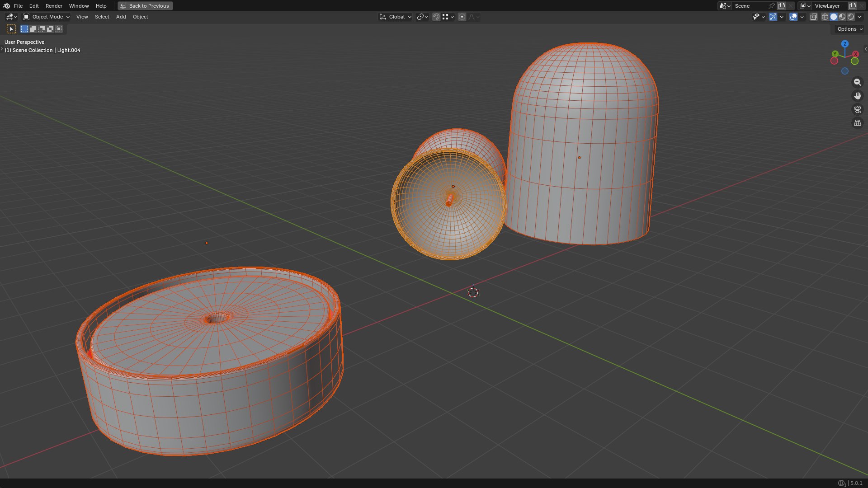Switch to wireframe viewport shading

(x=825, y=17)
